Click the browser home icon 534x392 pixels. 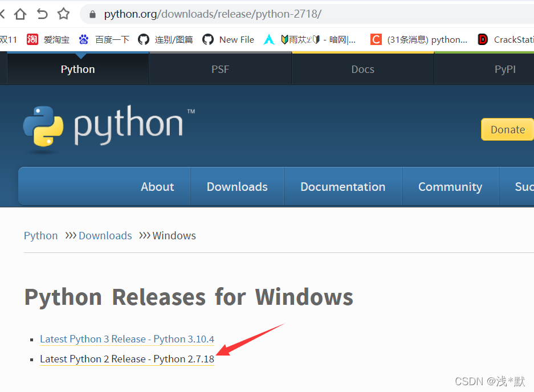[x=20, y=14]
